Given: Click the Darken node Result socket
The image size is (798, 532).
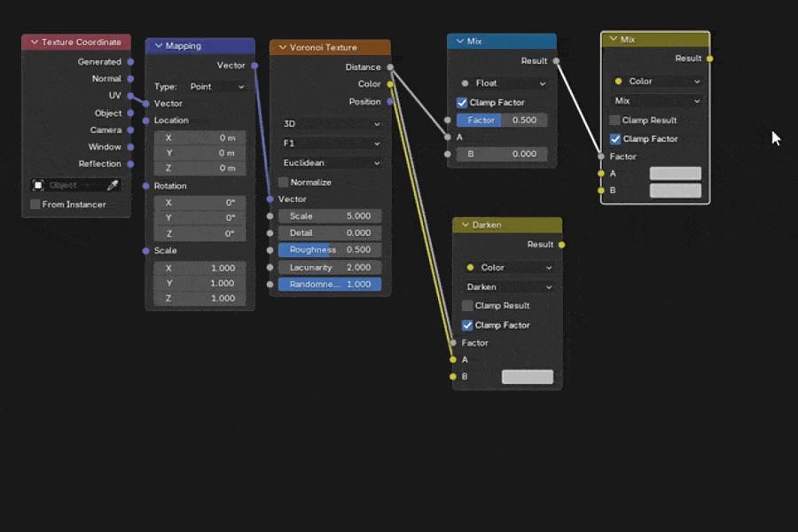Looking at the screenshot, I should 562,245.
